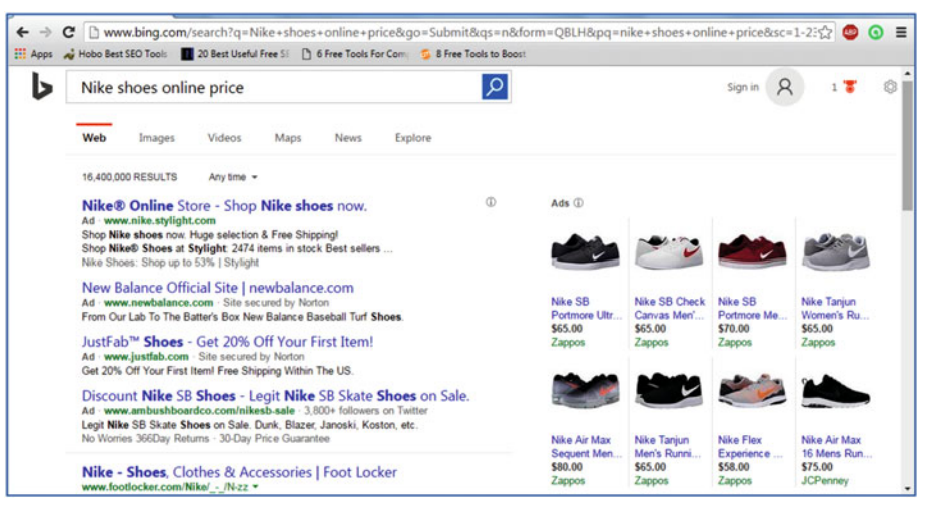Click the green circular extension icon

tap(876, 33)
